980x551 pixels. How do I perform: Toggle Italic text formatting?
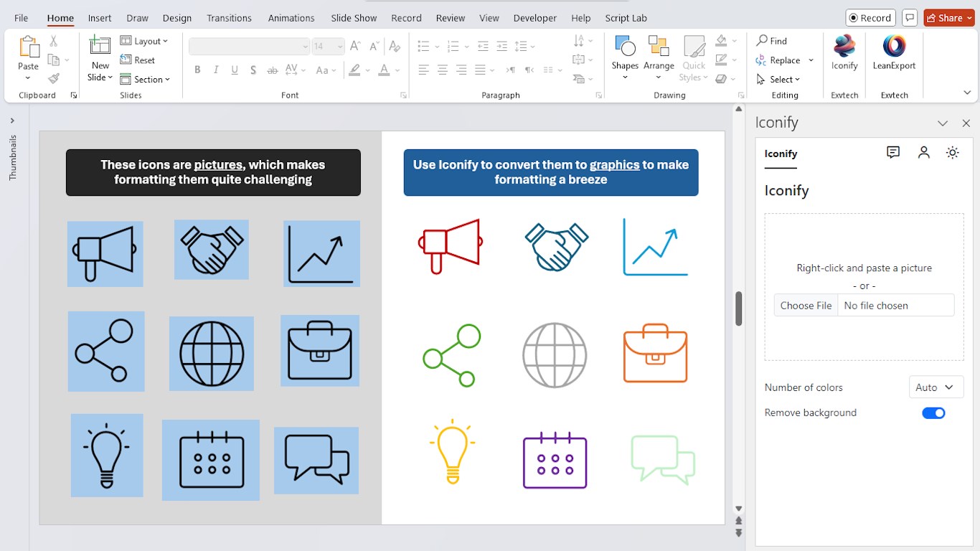click(x=216, y=70)
